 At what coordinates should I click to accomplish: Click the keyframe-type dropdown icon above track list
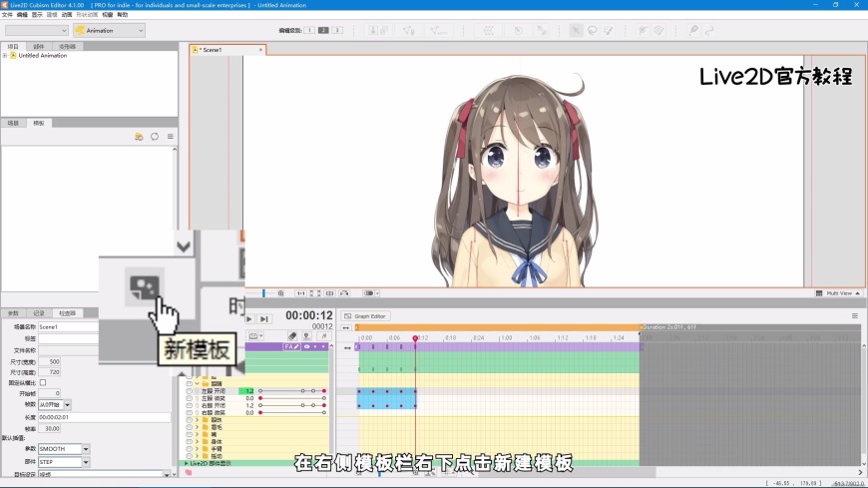255,336
